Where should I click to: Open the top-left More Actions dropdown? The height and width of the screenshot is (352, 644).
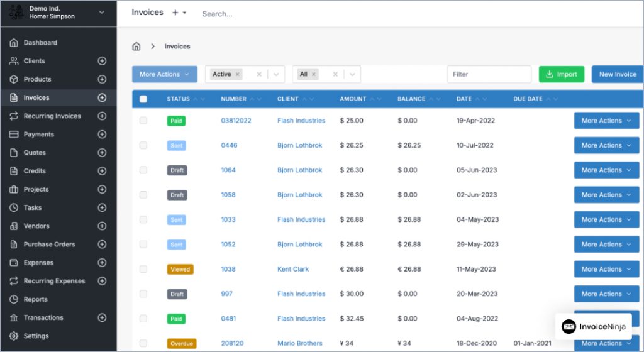coord(164,74)
